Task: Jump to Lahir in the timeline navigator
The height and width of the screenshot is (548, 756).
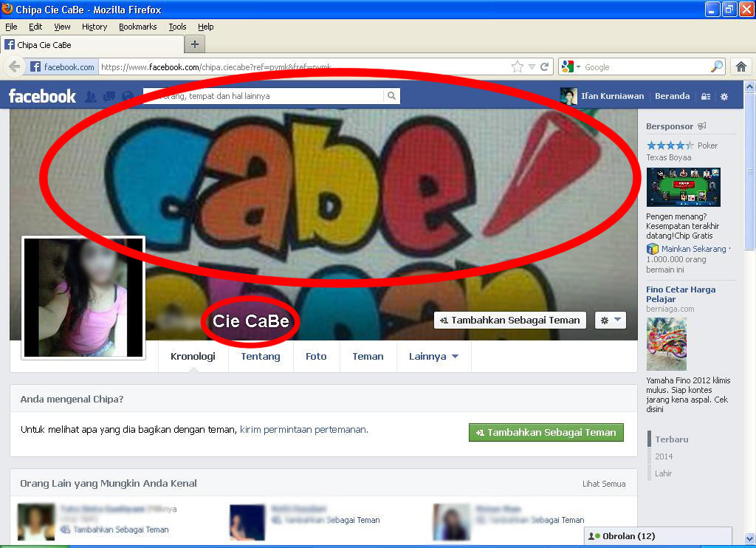Action: [663, 473]
